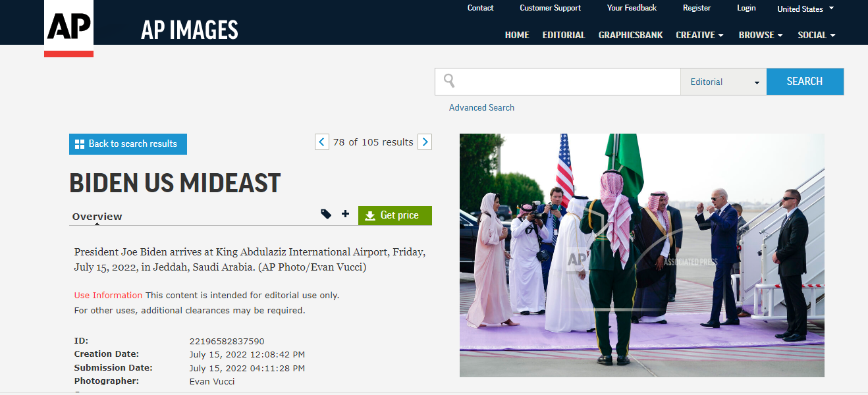This screenshot has height=395, width=868.
Task: Click inside the search text field
Action: tap(566, 82)
